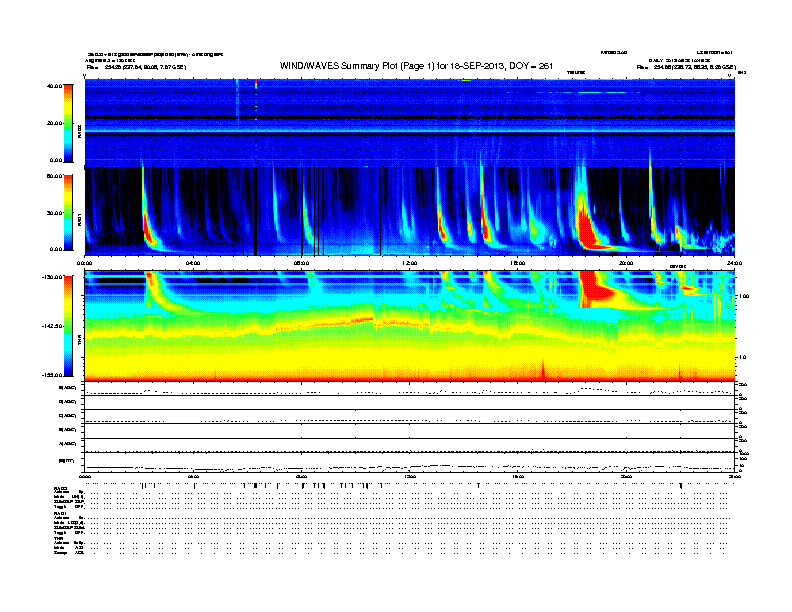Select the 60.00 color scale label
Screen dimensions: 792x612
54,176
